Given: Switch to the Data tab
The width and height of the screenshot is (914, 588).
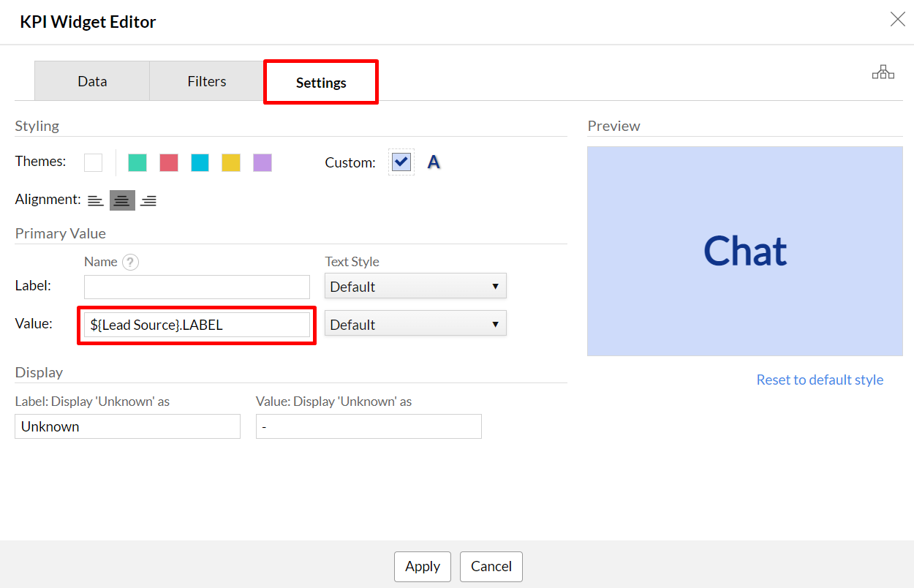Looking at the screenshot, I should (92, 81).
